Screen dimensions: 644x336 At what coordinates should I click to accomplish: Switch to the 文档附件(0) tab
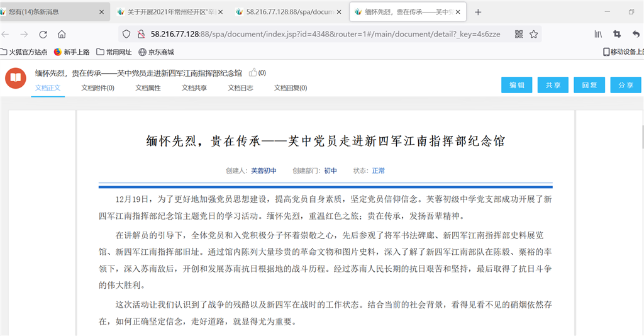point(97,88)
